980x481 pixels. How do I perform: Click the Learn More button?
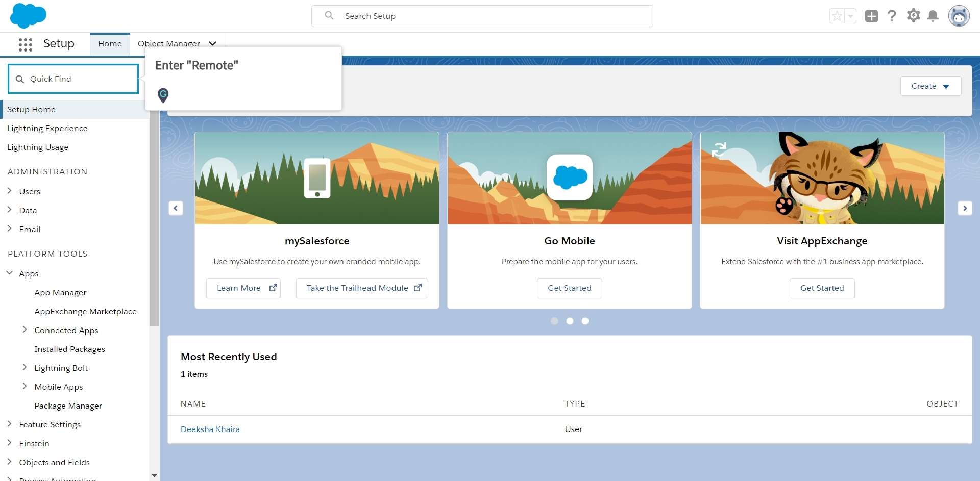pyautogui.click(x=243, y=288)
